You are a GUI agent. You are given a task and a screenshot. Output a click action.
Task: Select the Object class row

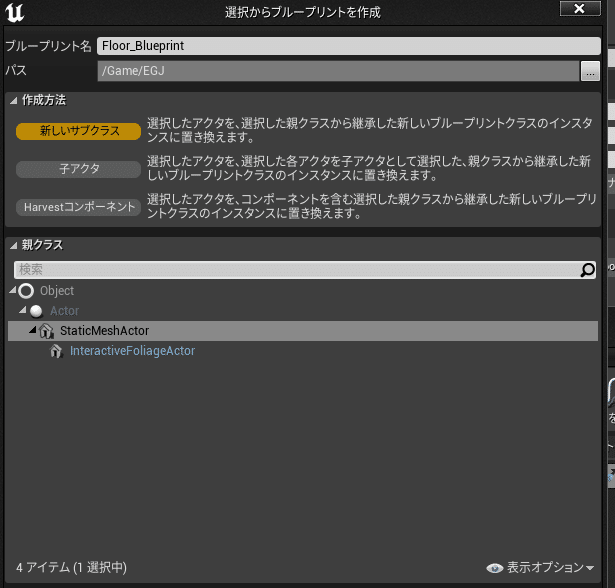point(303,291)
